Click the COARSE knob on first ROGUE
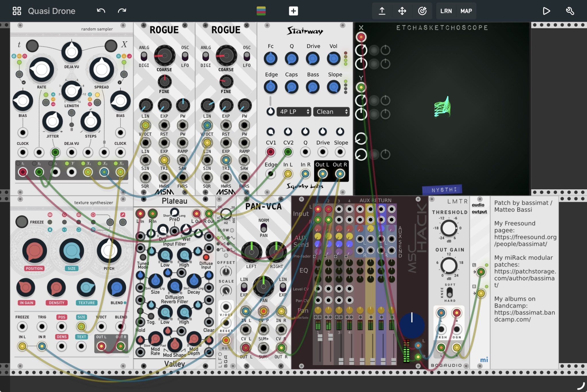Image resolution: width=587 pixels, height=392 pixels. click(x=165, y=56)
